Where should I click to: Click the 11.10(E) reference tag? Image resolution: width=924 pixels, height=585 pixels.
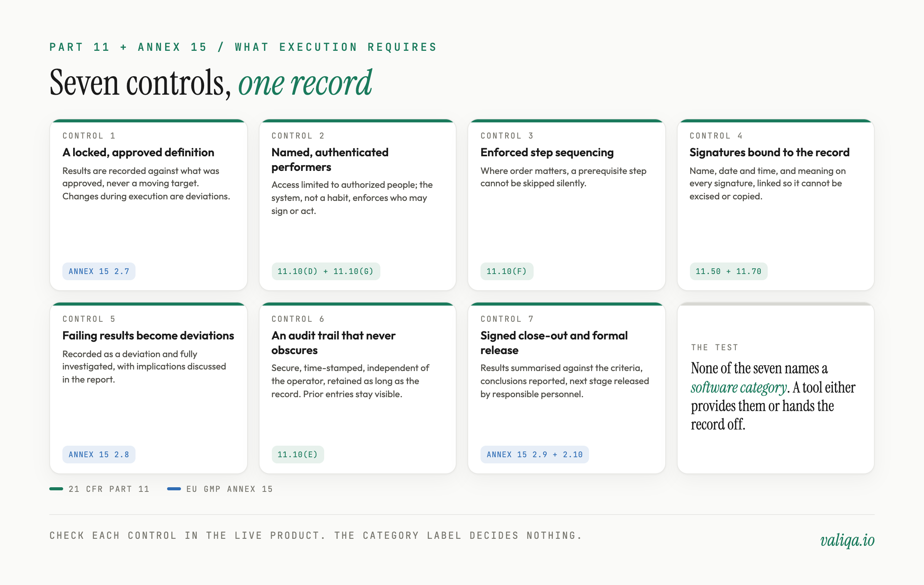298,455
